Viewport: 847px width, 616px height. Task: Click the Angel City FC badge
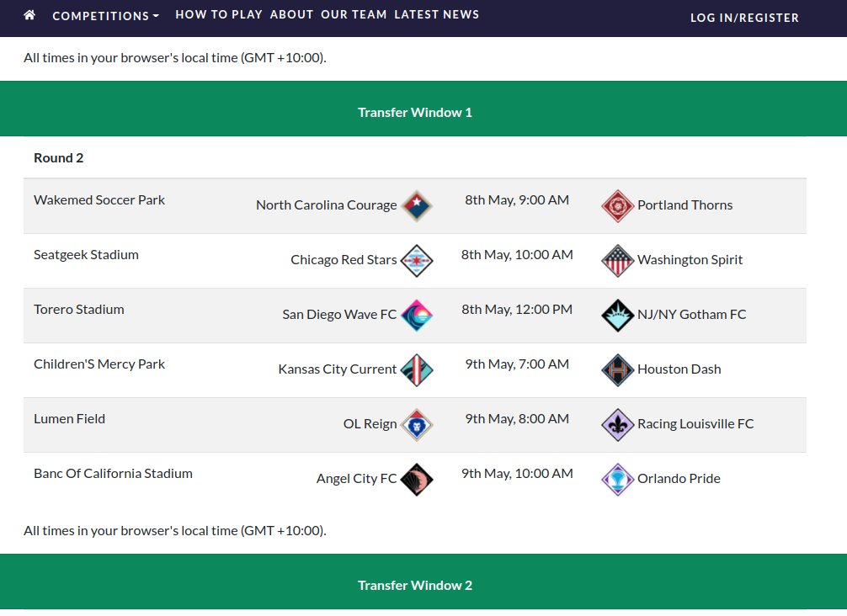tap(417, 480)
